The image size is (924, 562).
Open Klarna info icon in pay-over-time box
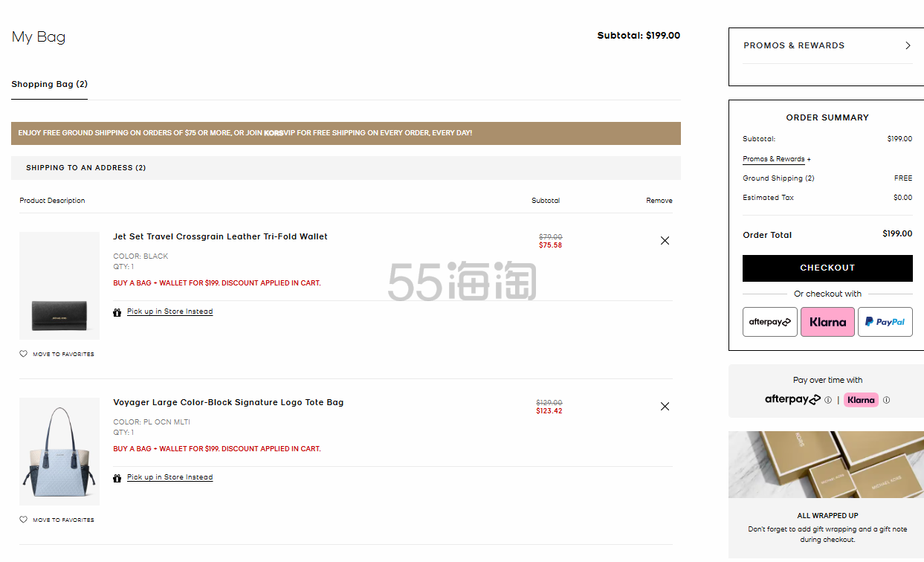(886, 400)
